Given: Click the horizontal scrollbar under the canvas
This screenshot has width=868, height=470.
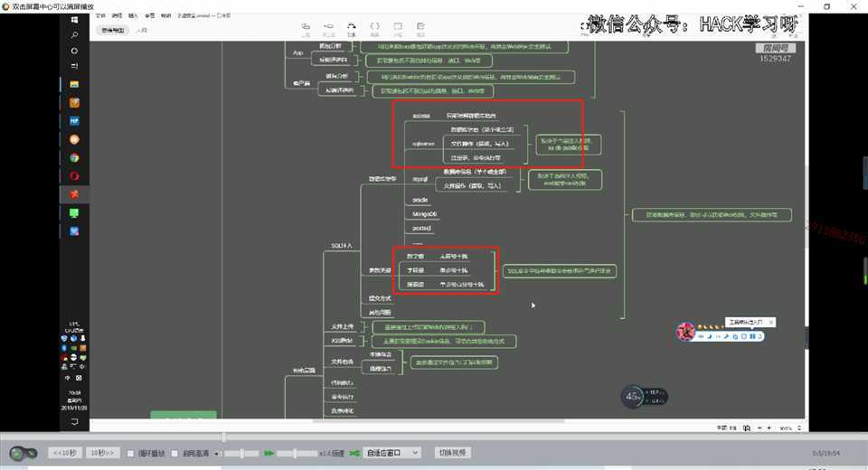Looking at the screenshot, I should (439, 421).
